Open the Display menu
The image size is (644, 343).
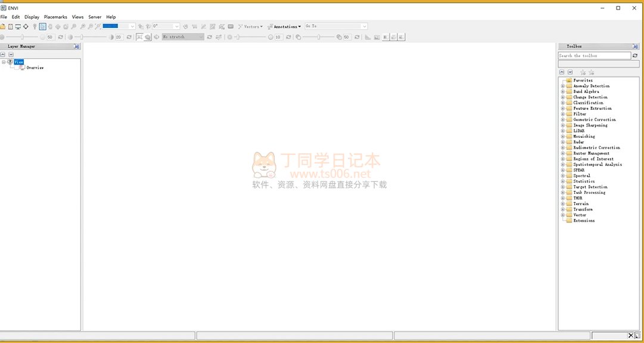pos(32,17)
